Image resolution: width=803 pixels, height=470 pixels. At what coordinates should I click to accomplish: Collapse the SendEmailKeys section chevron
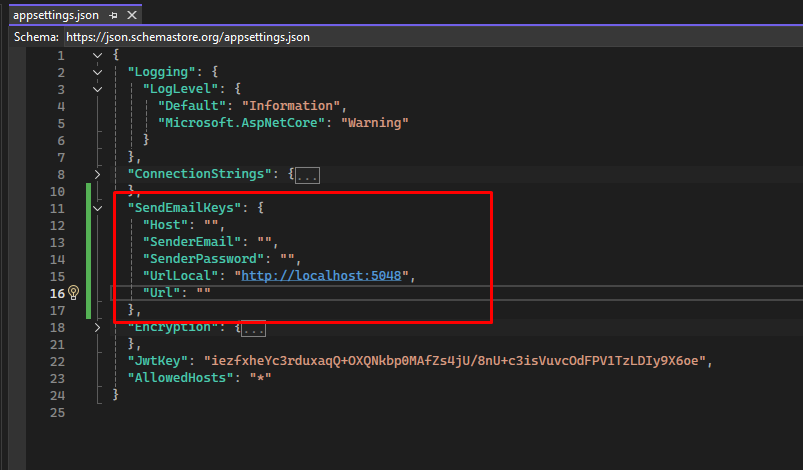click(x=97, y=208)
